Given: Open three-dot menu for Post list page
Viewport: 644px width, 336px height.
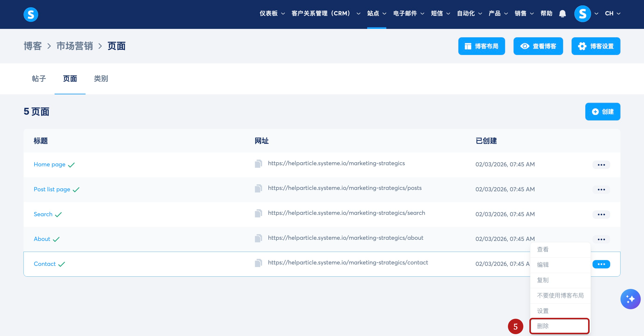Looking at the screenshot, I should tap(601, 189).
